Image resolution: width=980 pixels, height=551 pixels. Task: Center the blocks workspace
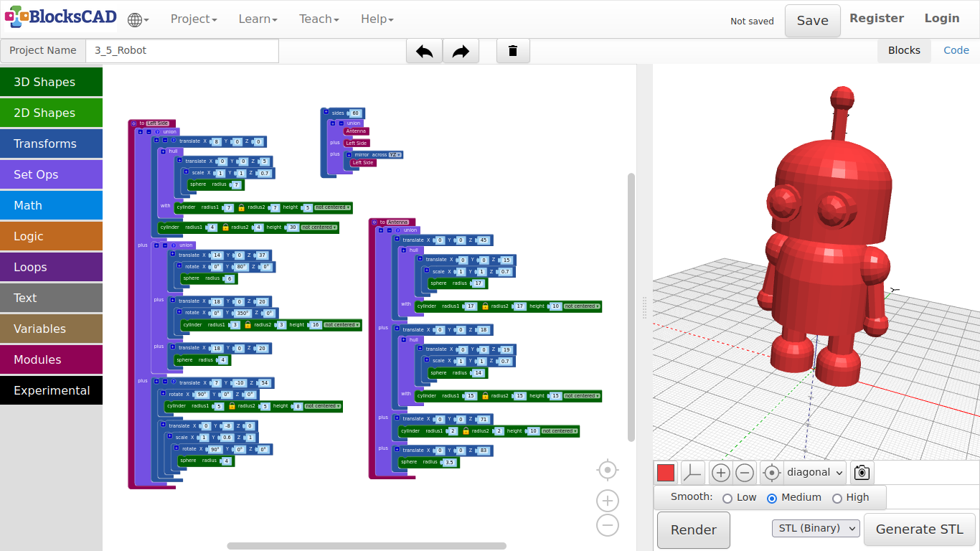pos(607,470)
